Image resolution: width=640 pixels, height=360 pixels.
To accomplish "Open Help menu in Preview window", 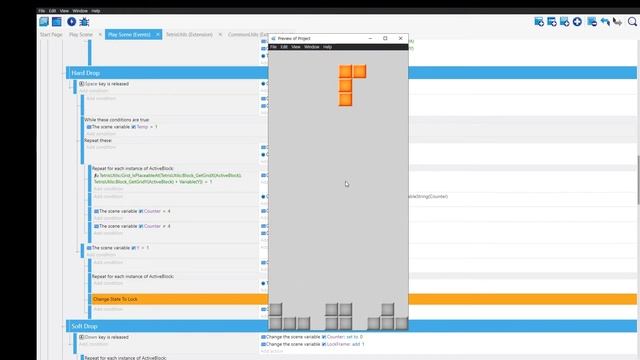I will pos(327,47).
